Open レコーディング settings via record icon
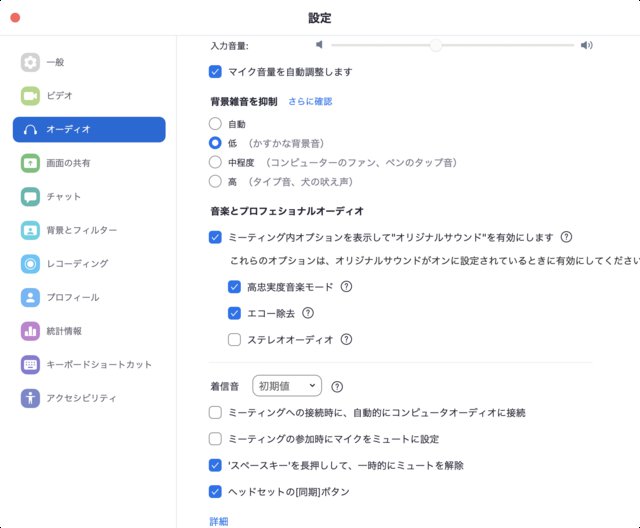Image resolution: width=640 pixels, height=528 pixels. [30, 264]
